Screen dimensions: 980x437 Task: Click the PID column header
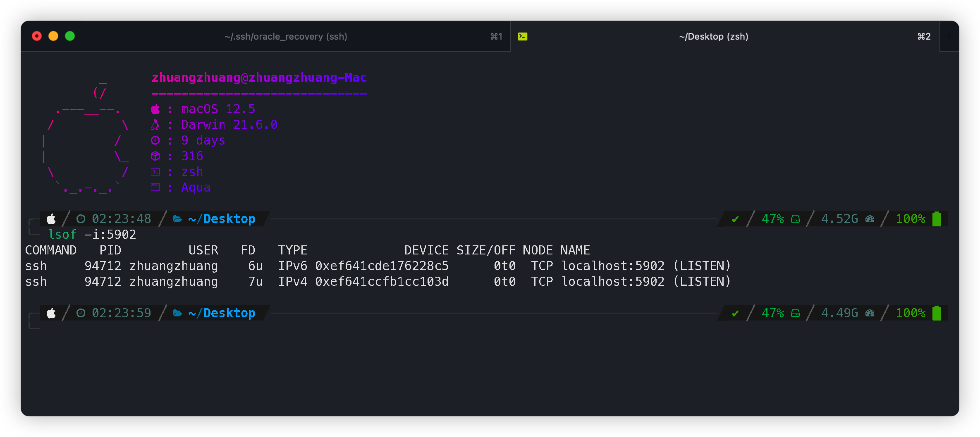pos(110,250)
